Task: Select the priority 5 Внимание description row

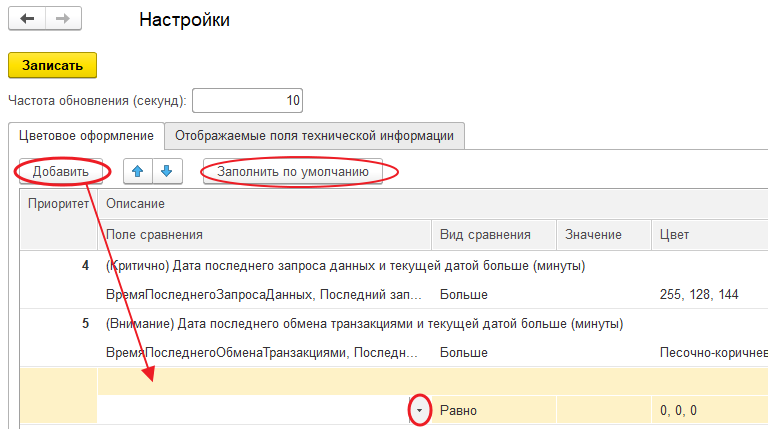Action: pyautogui.click(x=364, y=324)
